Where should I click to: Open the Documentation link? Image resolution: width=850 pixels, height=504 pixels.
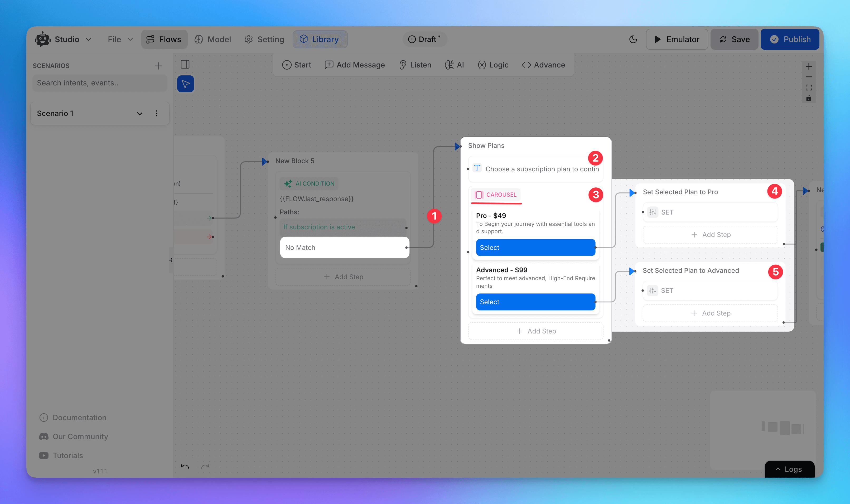point(73,417)
